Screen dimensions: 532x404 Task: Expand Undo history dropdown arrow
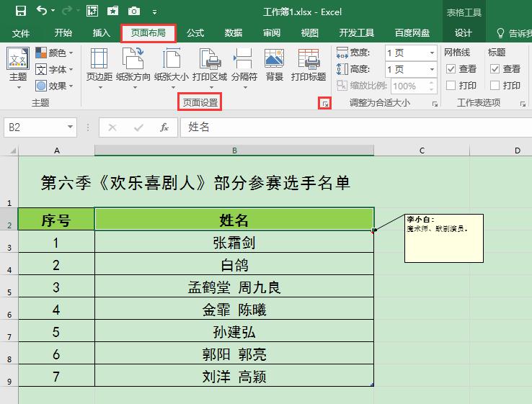53,11
